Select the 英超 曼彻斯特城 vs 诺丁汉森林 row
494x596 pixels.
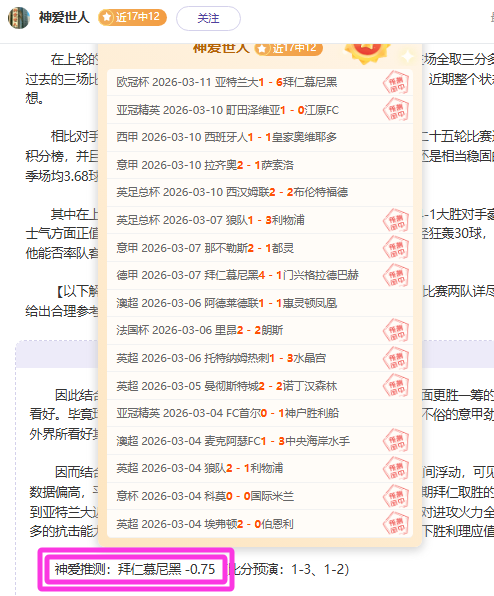[260, 386]
